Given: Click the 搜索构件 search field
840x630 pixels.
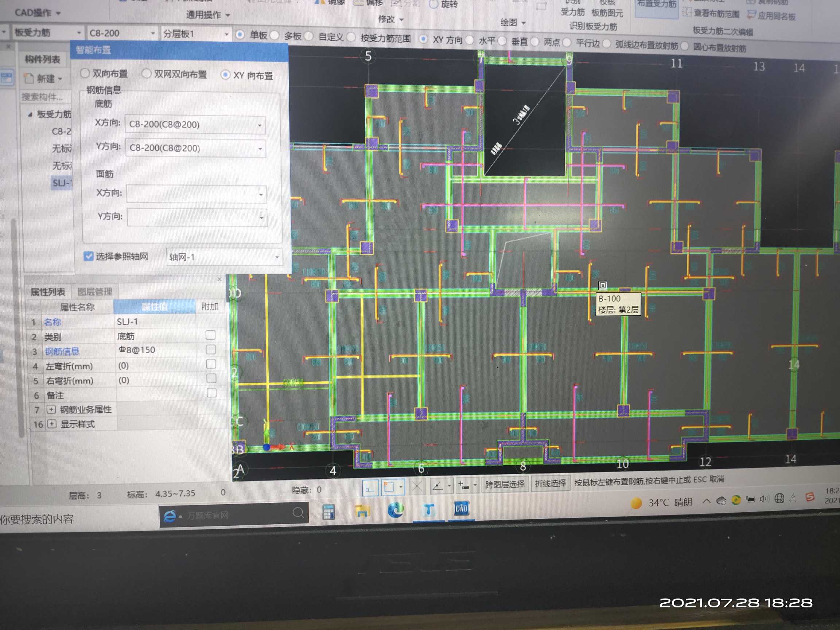Looking at the screenshot, I should [x=45, y=97].
